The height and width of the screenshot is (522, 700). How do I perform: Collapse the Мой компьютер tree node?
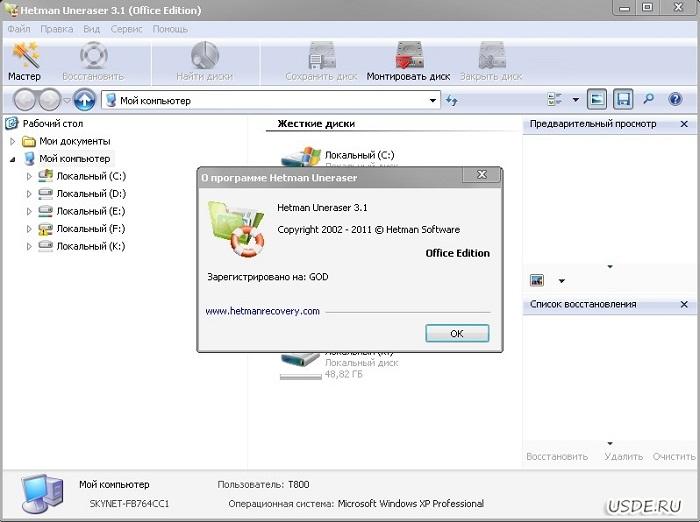click(13, 158)
